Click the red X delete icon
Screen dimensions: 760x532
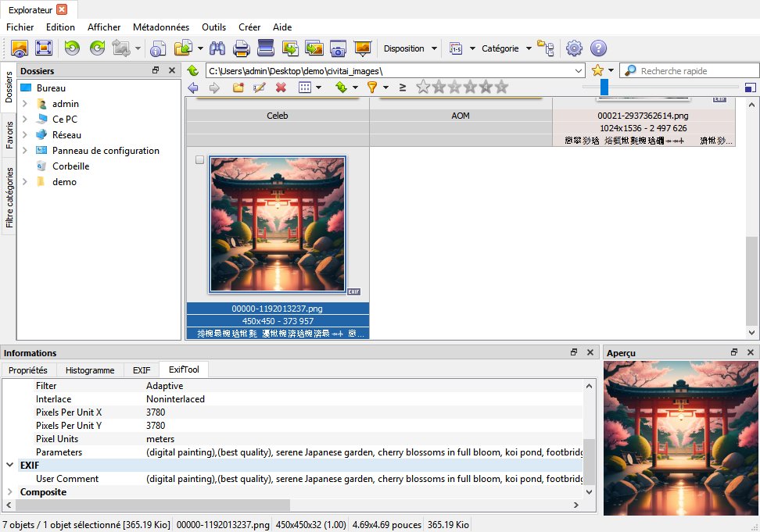(x=281, y=87)
